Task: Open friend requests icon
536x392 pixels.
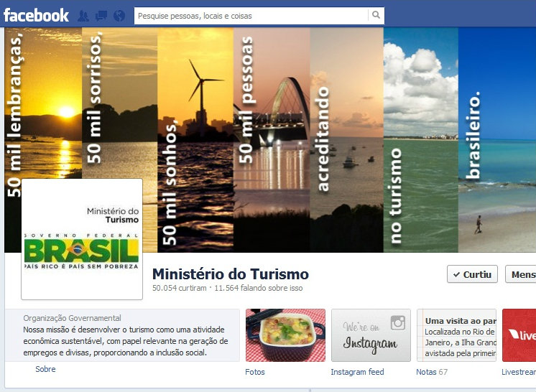Action: click(83, 16)
